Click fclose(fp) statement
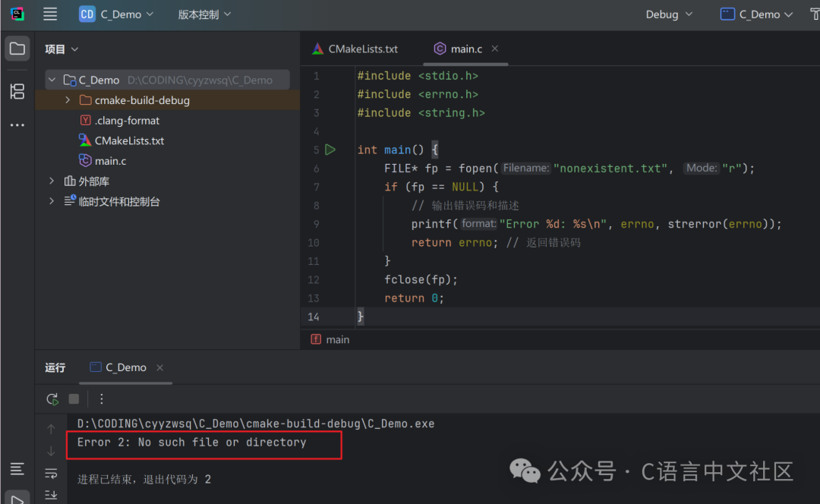This screenshot has height=504, width=820. click(421, 279)
